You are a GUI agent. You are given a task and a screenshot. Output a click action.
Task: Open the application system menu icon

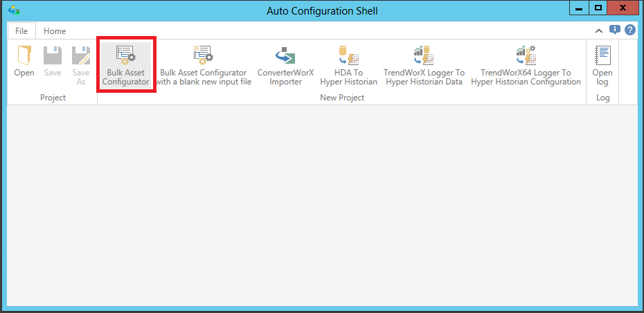pyautogui.click(x=12, y=10)
